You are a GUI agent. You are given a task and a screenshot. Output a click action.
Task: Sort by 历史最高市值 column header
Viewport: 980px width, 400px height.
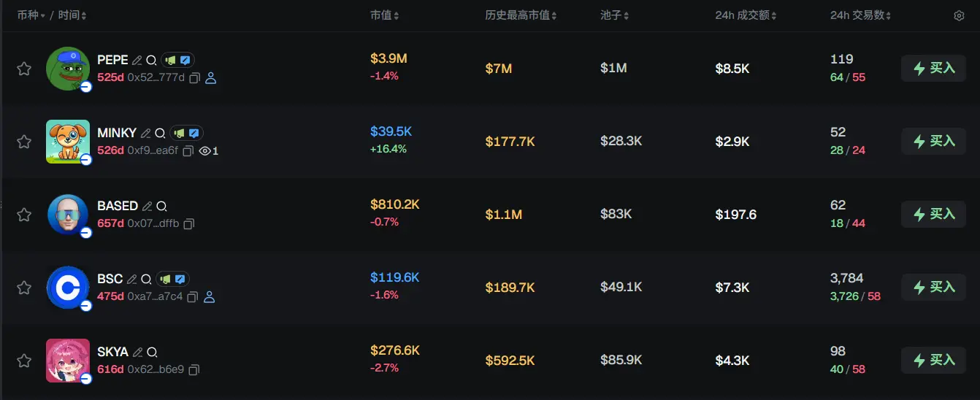click(521, 16)
